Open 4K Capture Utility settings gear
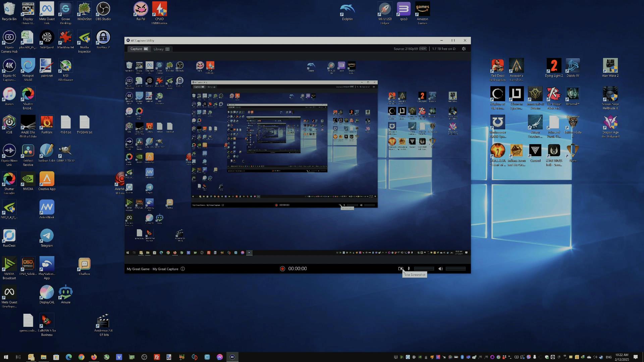 (464, 49)
